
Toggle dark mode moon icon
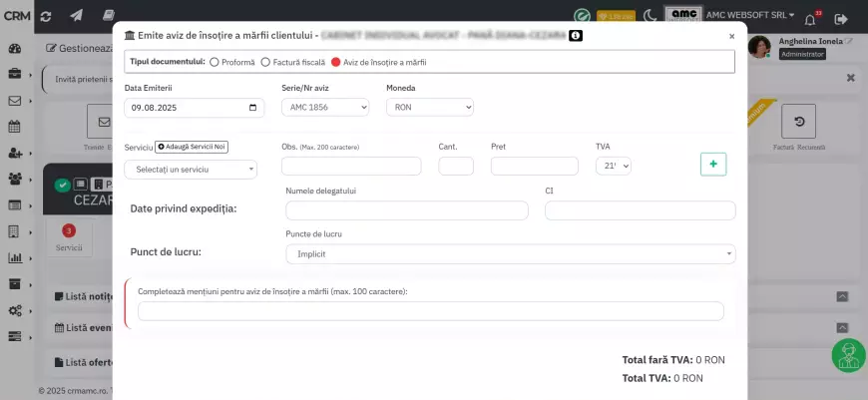(x=651, y=16)
